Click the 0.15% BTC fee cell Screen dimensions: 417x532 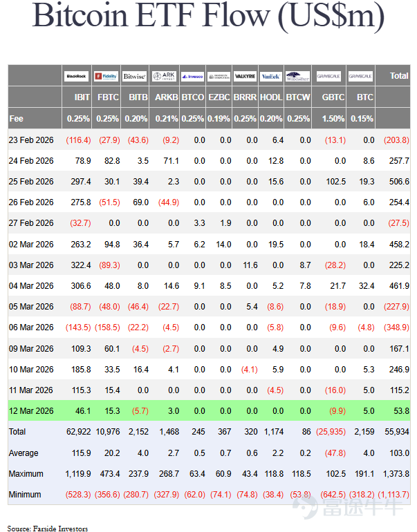pyautogui.click(x=362, y=119)
